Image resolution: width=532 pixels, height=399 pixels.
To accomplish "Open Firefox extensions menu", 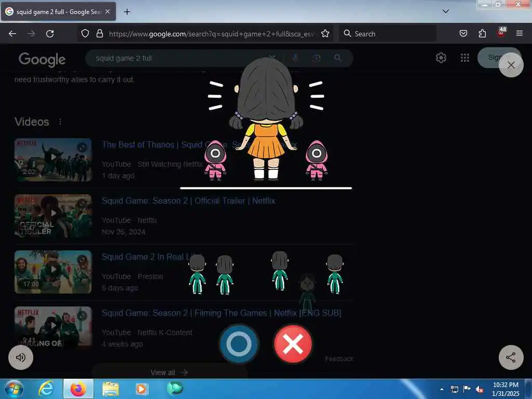I will point(482,34).
